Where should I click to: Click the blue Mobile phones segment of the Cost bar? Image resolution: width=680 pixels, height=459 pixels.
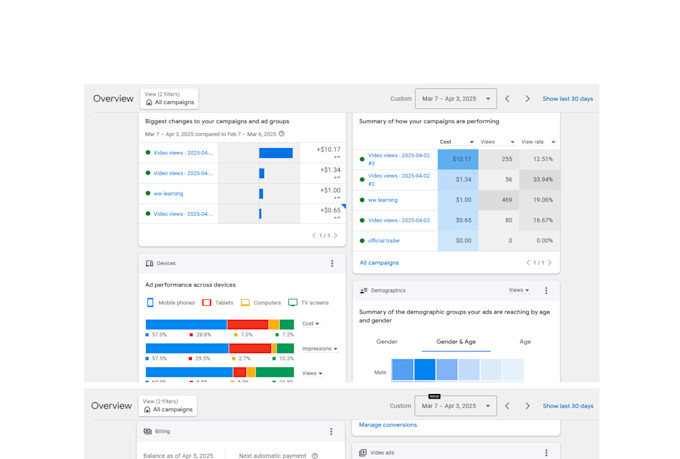(x=186, y=324)
